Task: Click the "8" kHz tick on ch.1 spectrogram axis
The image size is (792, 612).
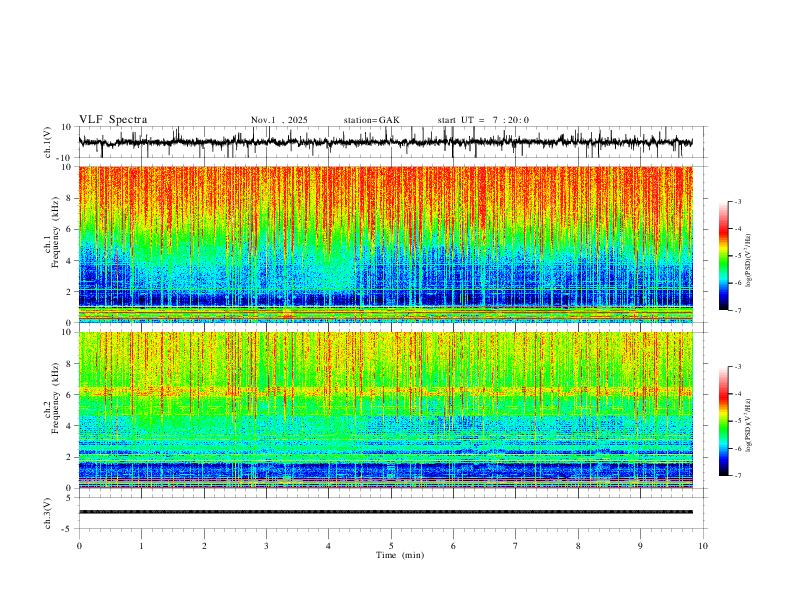Action: tap(70, 198)
